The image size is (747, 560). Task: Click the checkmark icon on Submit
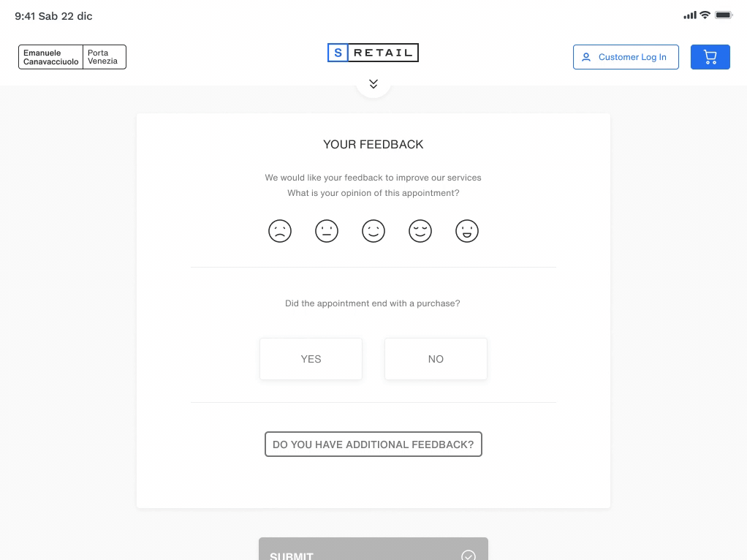tap(469, 555)
